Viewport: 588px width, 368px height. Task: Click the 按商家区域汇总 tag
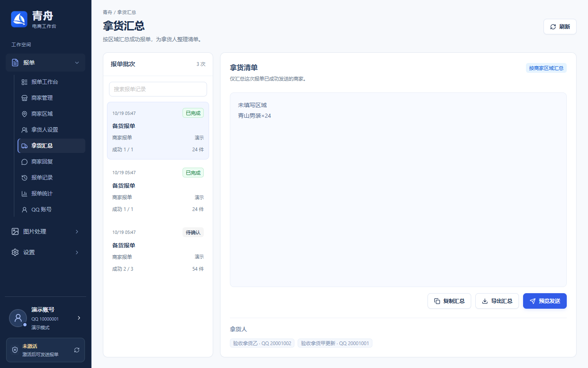pyautogui.click(x=546, y=68)
